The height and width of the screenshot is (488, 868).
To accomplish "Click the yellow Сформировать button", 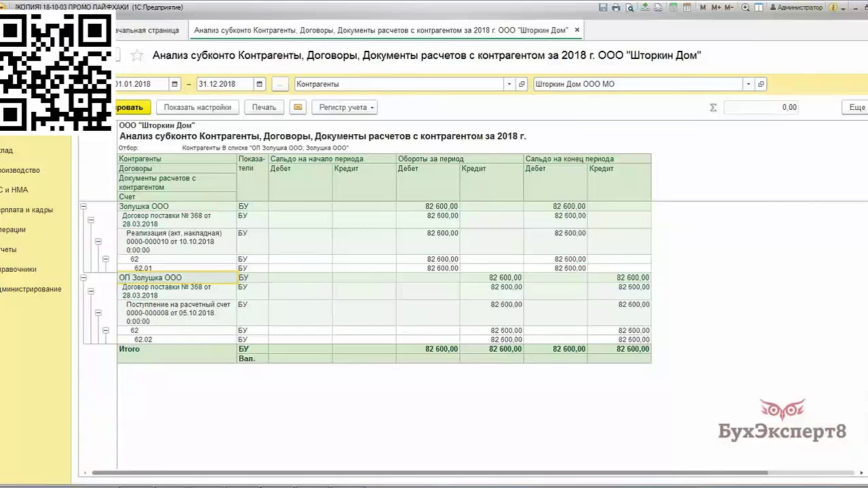I will click(x=133, y=107).
